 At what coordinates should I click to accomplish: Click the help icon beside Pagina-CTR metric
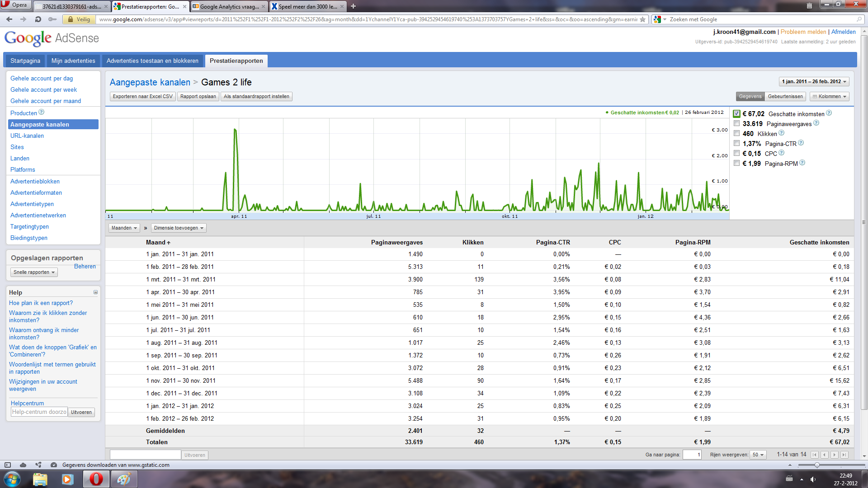801,143
